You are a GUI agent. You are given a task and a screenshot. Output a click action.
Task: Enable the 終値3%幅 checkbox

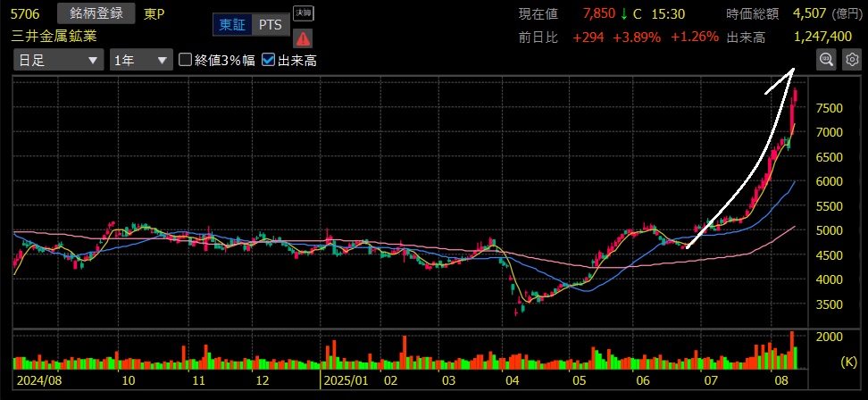point(186,61)
